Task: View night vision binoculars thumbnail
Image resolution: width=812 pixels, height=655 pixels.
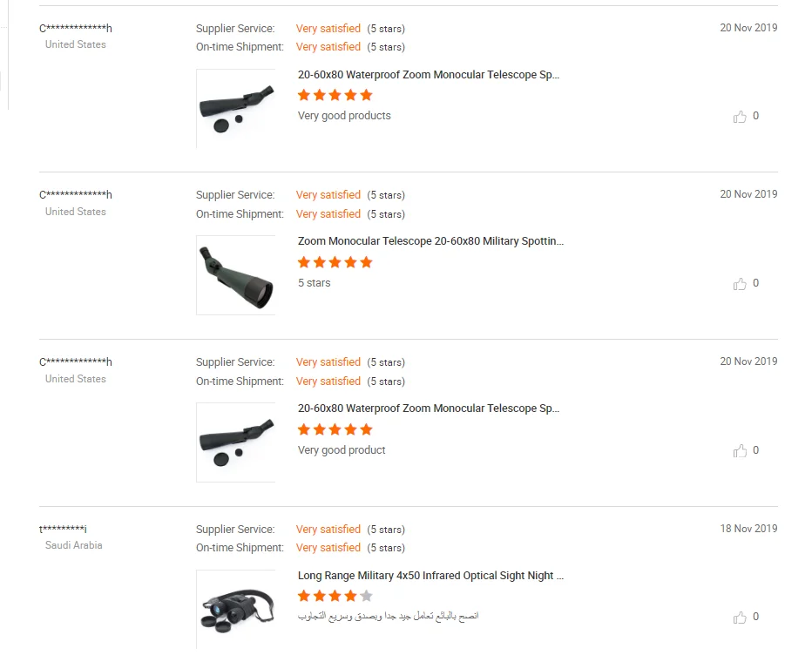Action: 236,607
